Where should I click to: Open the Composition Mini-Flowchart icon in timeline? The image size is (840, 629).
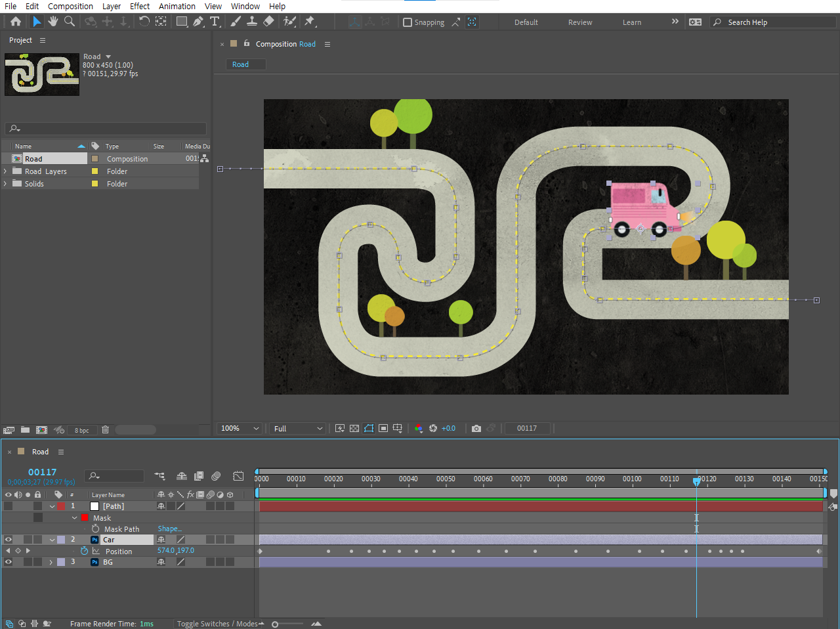click(159, 476)
